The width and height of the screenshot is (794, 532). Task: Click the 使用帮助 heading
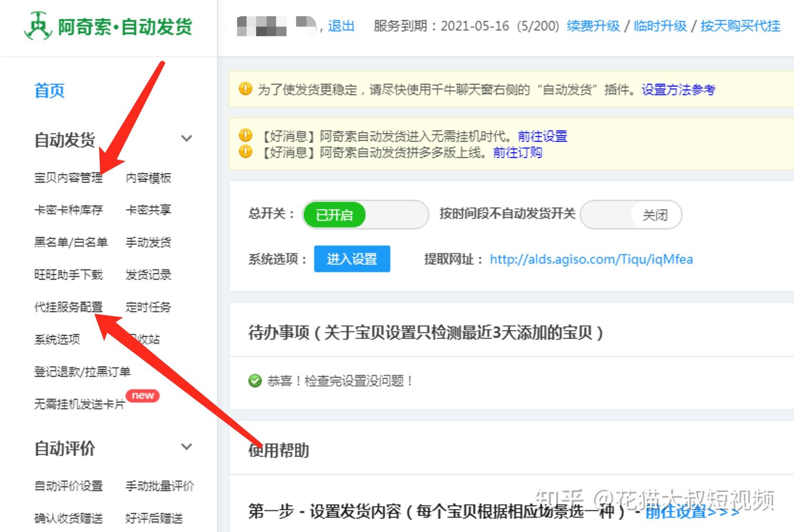tap(279, 450)
